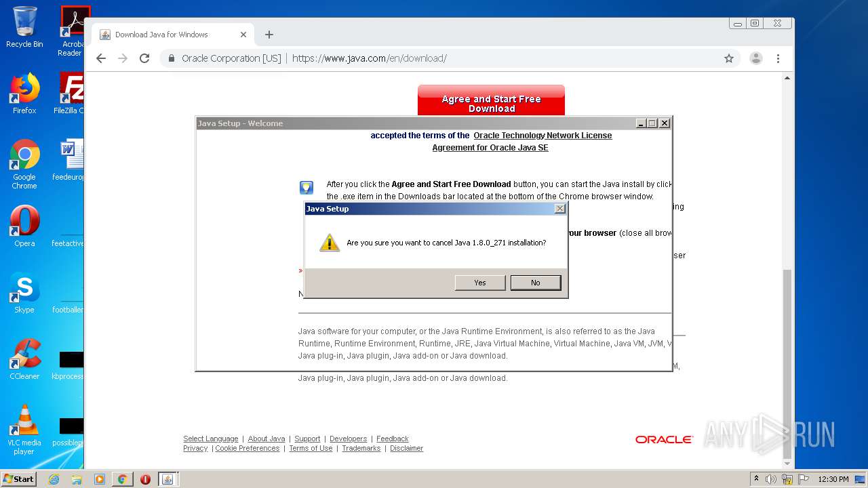Screen dimensions: 868x488
Task: Open Chrome three-dot menu
Action: [x=778, y=58]
